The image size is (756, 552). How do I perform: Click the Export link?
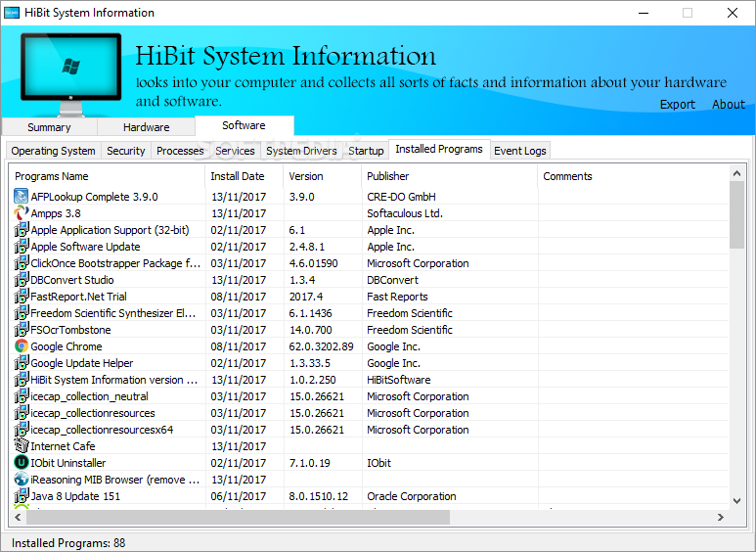click(x=678, y=104)
